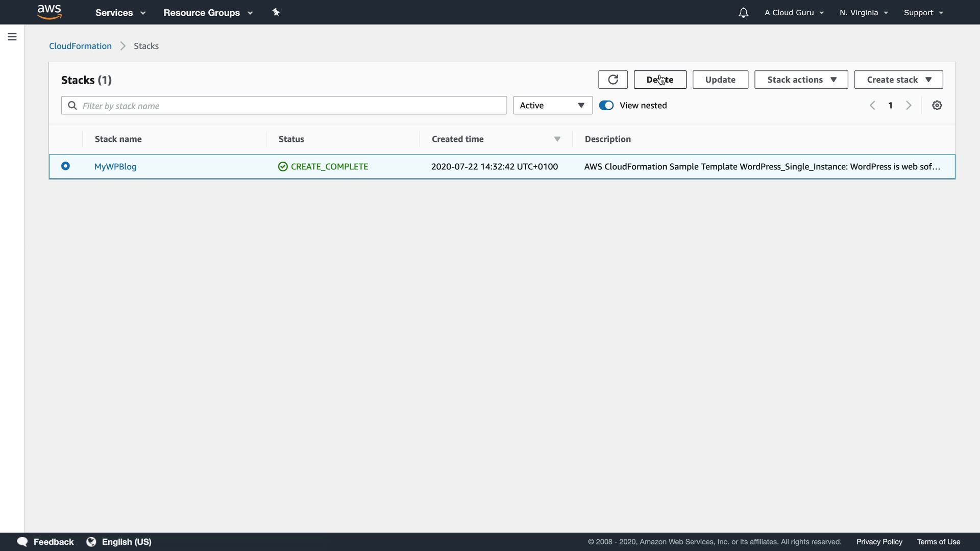Open table preferences gear icon
980x551 pixels.
(x=937, y=106)
